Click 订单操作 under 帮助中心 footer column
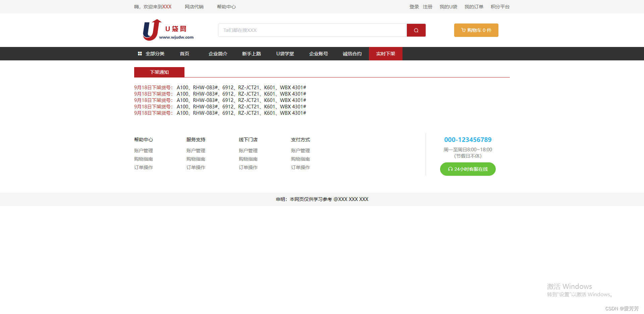This screenshot has height=314, width=644. [x=144, y=167]
